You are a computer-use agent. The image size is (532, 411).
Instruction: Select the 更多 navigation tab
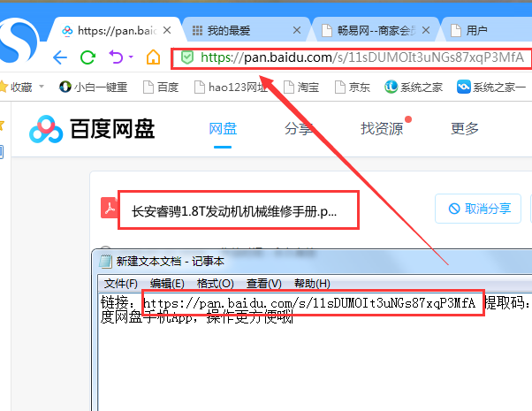click(465, 129)
